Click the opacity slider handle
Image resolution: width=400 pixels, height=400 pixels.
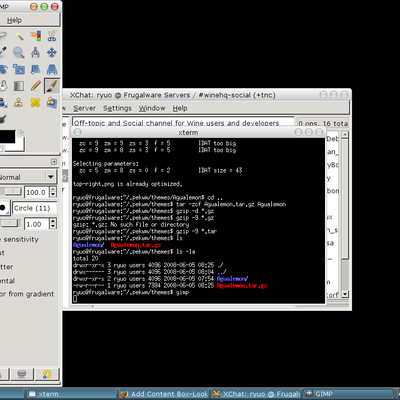click(x=13, y=191)
